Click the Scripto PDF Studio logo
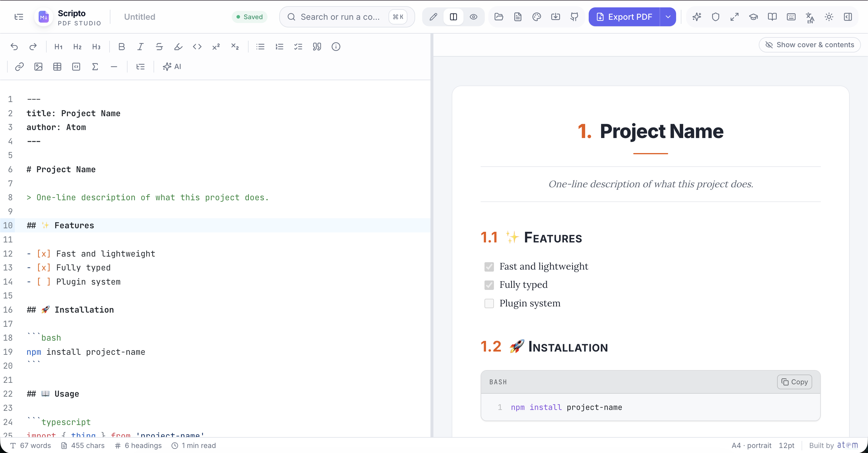 click(x=44, y=17)
